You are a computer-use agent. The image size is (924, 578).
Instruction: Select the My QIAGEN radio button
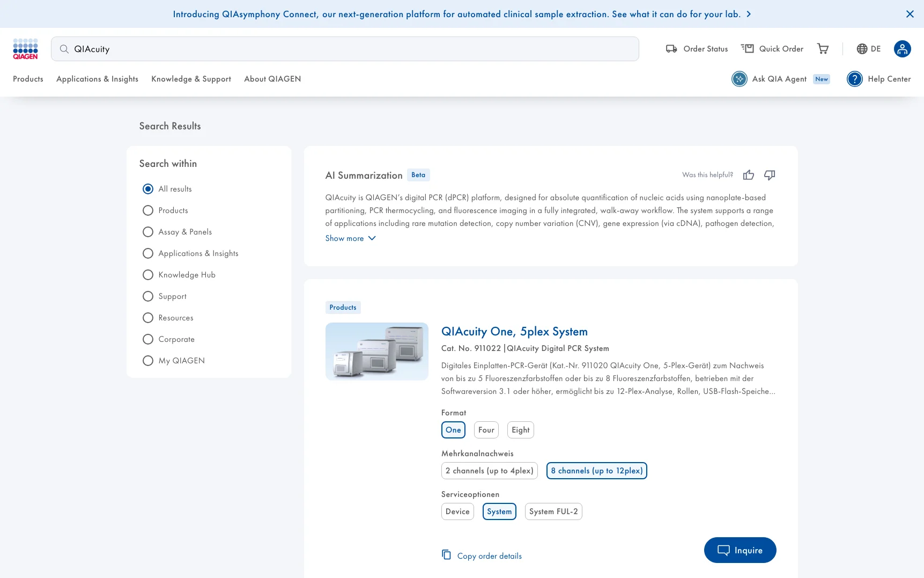tap(148, 361)
